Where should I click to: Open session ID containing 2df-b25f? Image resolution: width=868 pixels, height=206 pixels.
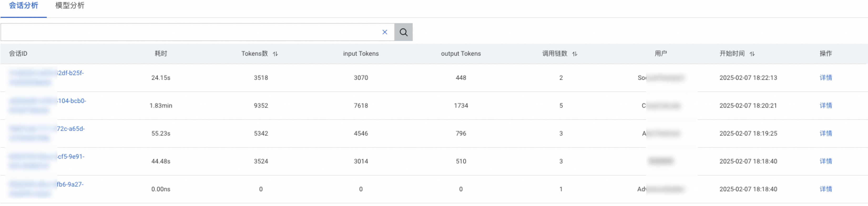coord(70,73)
